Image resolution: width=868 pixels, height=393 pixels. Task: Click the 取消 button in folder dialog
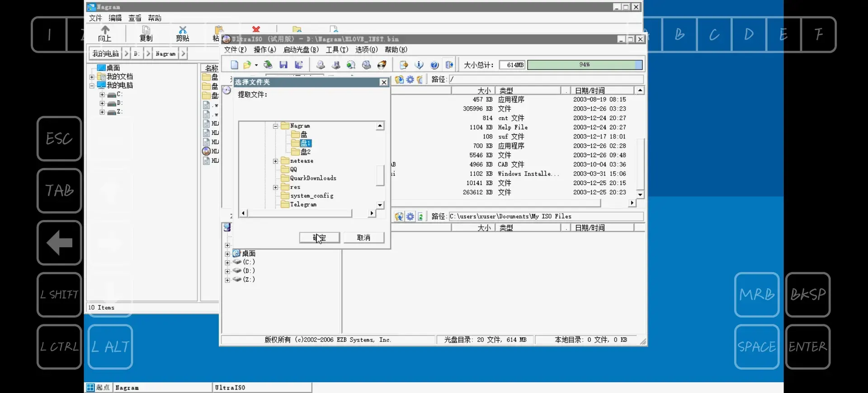(x=364, y=238)
